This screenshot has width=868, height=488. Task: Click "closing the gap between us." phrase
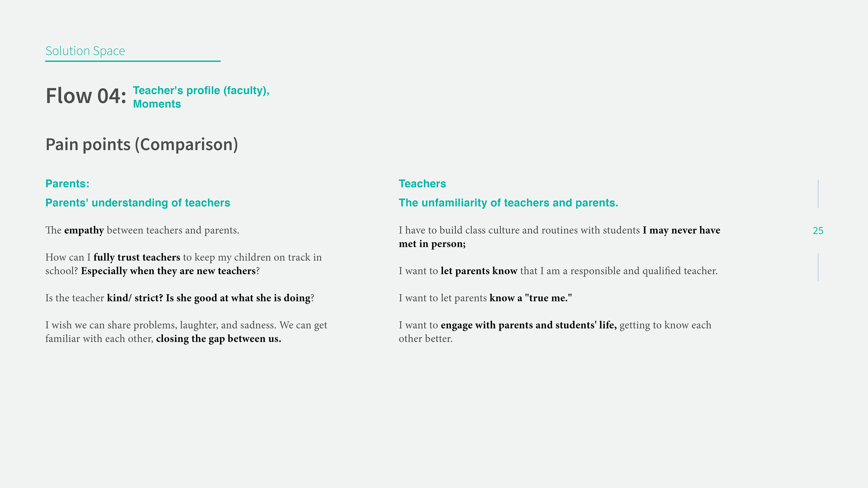(218, 339)
